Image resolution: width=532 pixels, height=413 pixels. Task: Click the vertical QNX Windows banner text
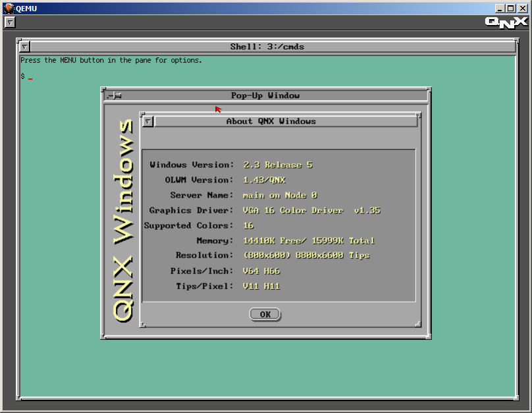click(x=124, y=221)
